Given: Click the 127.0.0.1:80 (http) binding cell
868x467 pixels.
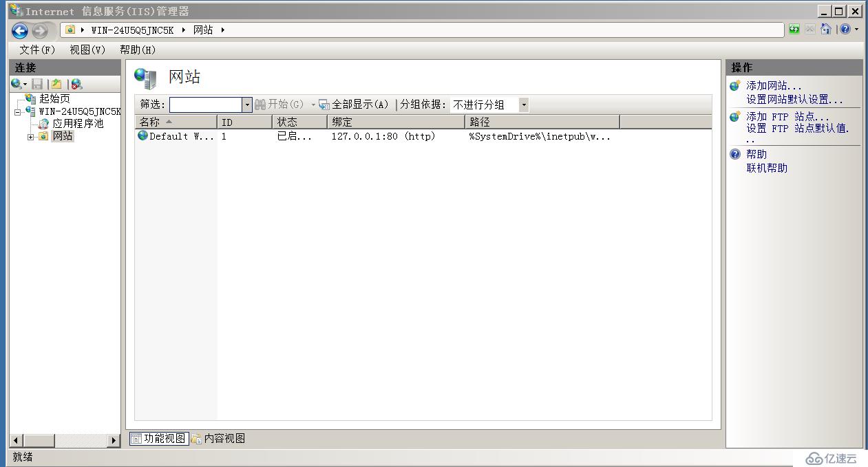Looking at the screenshot, I should (x=383, y=136).
